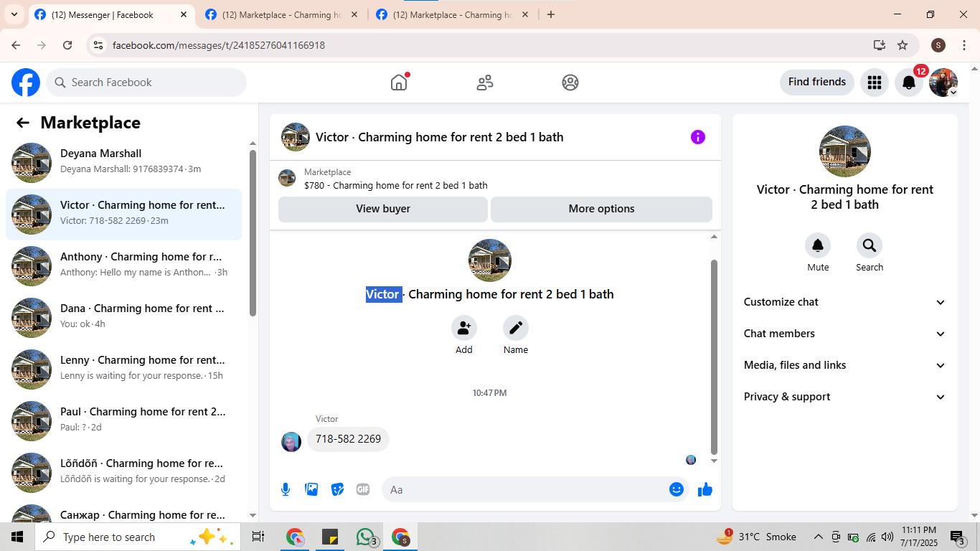This screenshot has height=551, width=980.
Task: Open the Facebook menu grid icon
Action: pyautogui.click(x=874, y=83)
